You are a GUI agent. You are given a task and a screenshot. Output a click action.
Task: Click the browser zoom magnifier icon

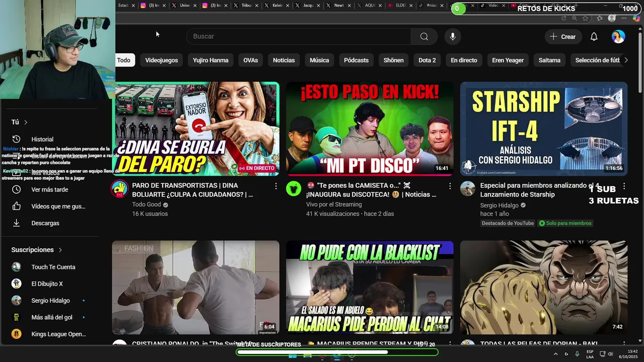coord(575,18)
